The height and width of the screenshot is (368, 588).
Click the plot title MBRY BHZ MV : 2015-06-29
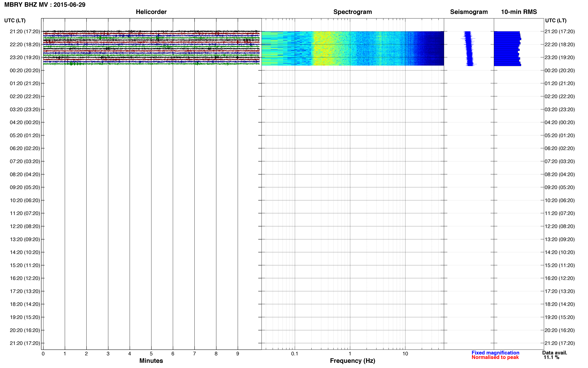pyautogui.click(x=45, y=5)
